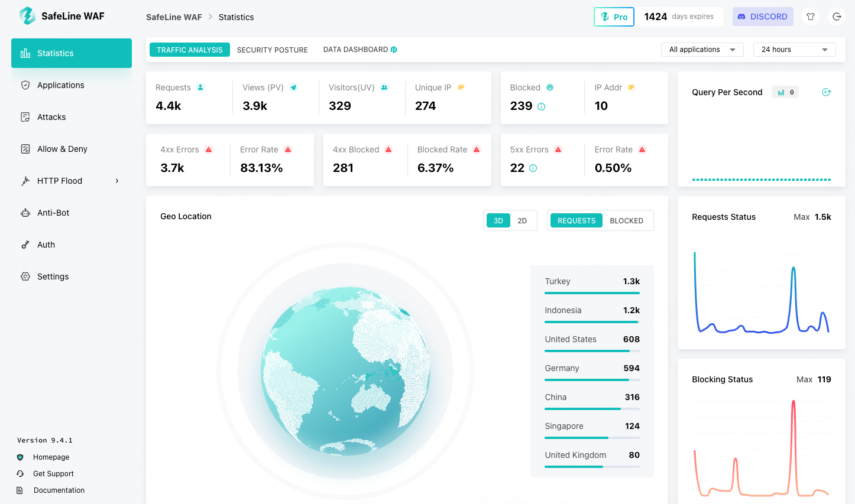This screenshot has height=504, width=855.
Task: Click the Query Per Second refresh icon
Action: click(x=827, y=92)
